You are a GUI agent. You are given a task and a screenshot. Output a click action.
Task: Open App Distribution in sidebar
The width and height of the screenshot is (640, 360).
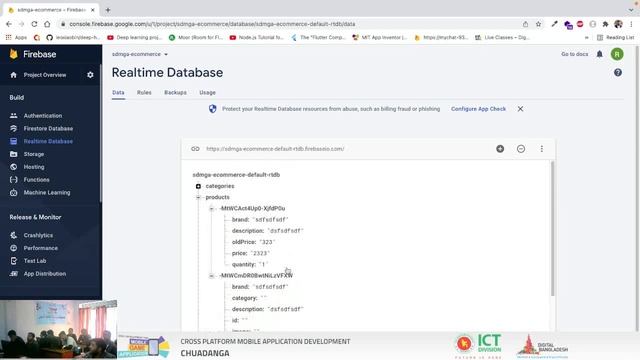[44, 274]
